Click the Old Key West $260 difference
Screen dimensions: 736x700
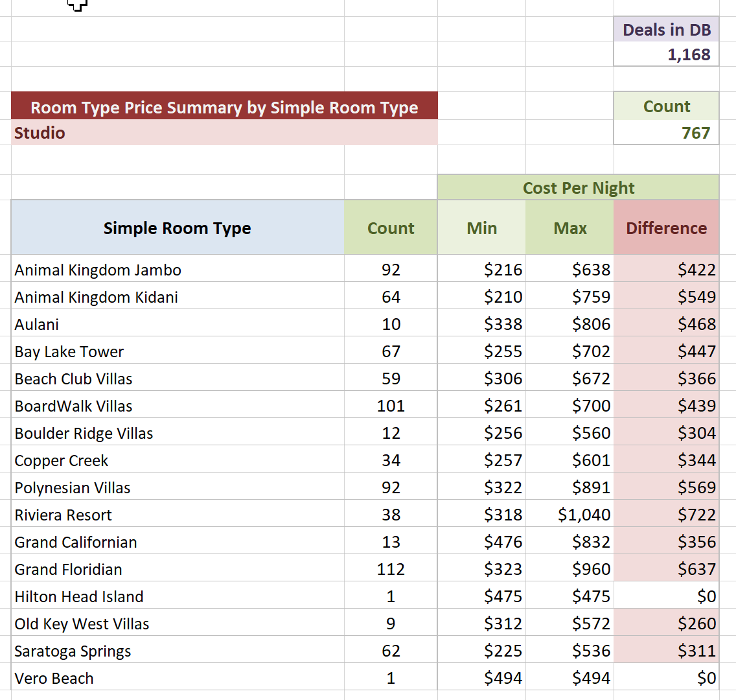pyautogui.click(x=696, y=624)
